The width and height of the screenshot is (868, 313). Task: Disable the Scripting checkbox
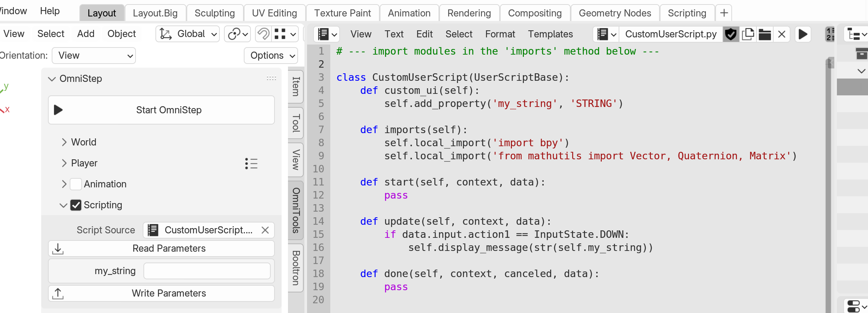76,205
